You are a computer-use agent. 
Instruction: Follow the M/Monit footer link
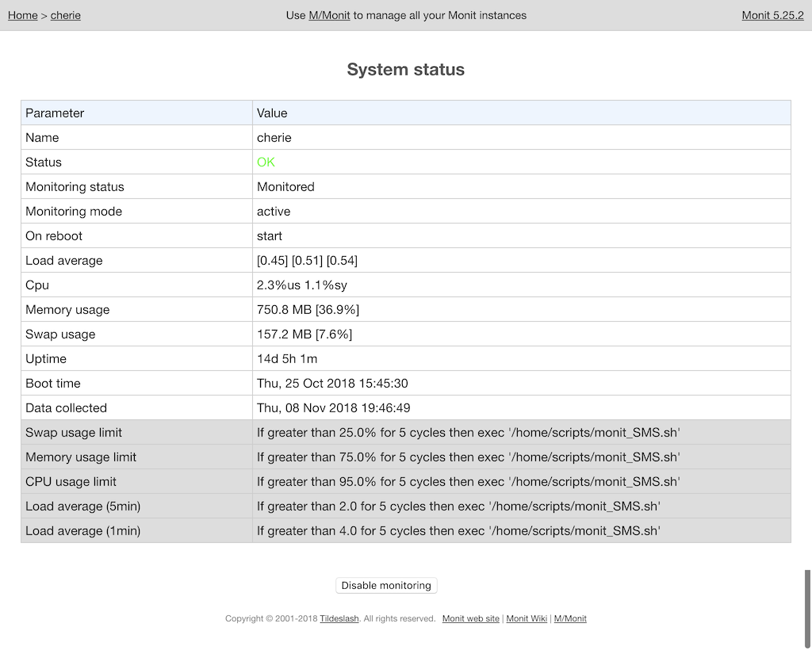(x=570, y=618)
